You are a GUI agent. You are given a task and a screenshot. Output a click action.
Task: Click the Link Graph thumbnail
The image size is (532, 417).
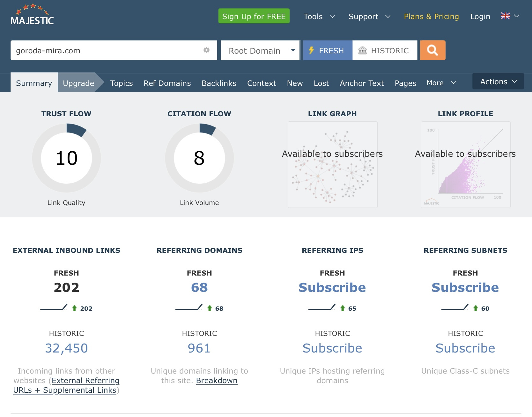[333, 164]
